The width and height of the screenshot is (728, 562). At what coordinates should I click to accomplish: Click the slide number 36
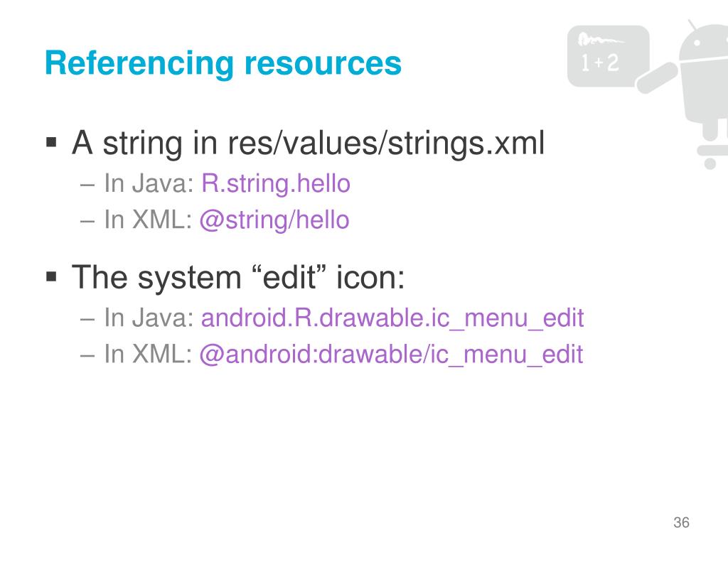coord(681,522)
